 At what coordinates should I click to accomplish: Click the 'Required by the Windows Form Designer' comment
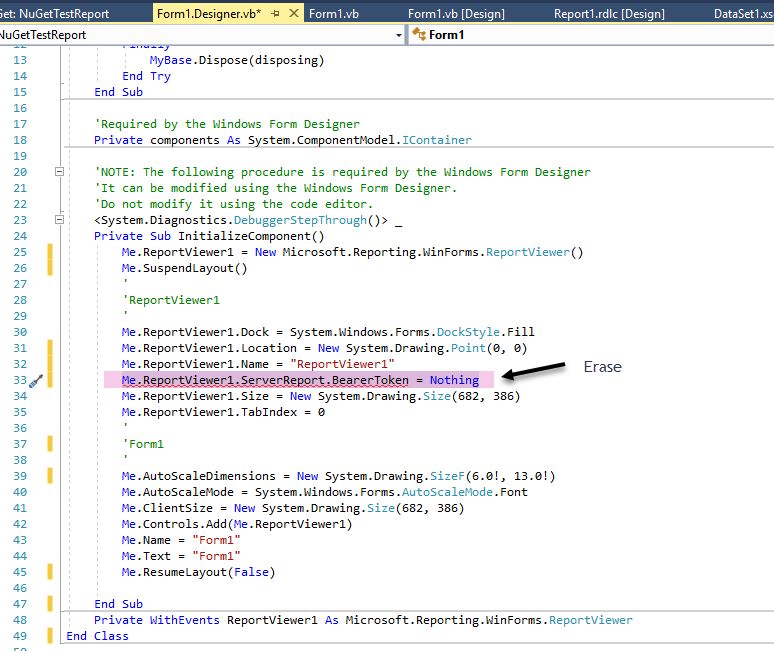pos(227,124)
